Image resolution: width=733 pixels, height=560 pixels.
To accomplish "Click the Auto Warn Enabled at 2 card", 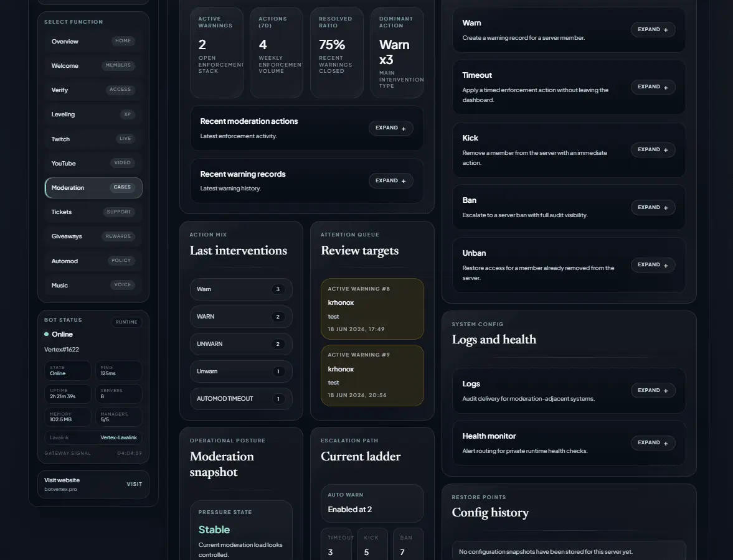I will pos(372,503).
